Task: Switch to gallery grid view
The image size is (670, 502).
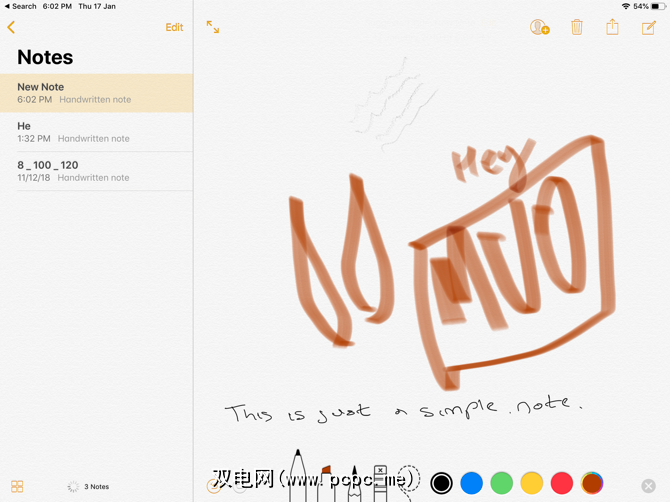Action: (17, 486)
